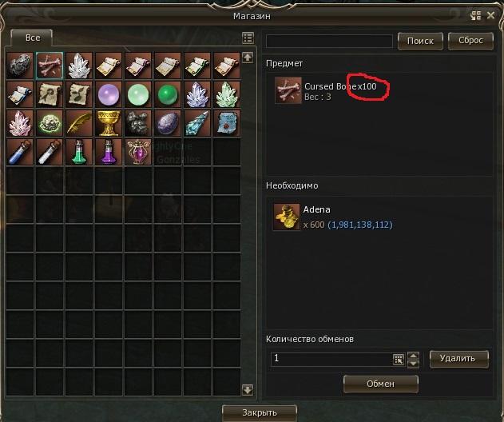This screenshot has height=422, width=504.
Task: Open the quantity calculator keypad
Action: click(x=399, y=360)
